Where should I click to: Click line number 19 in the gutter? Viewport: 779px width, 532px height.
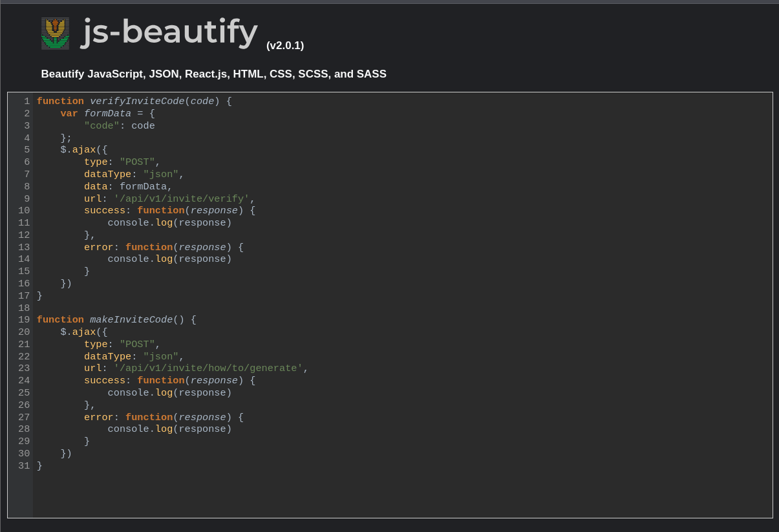(24, 320)
